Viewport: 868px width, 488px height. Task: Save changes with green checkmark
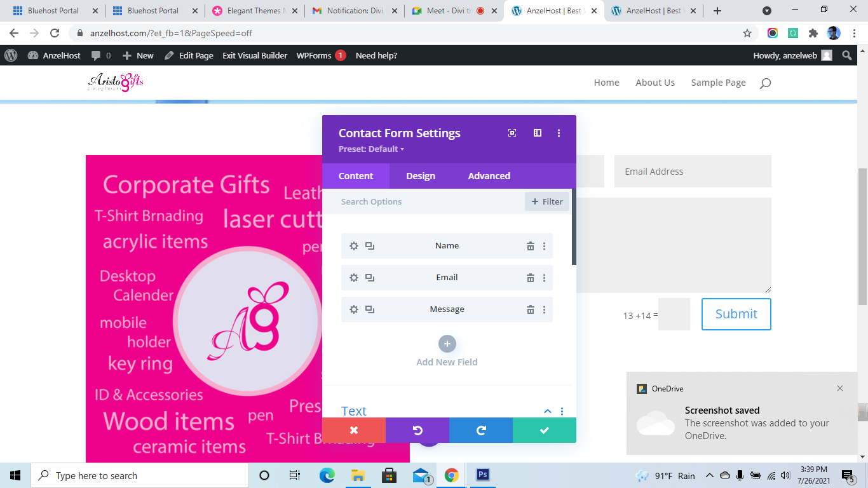tap(545, 430)
